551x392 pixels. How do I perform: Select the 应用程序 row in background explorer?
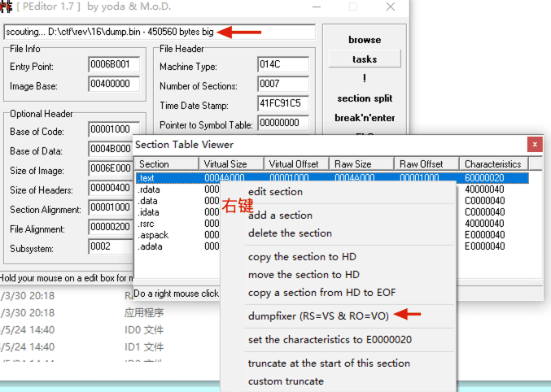coord(144,313)
